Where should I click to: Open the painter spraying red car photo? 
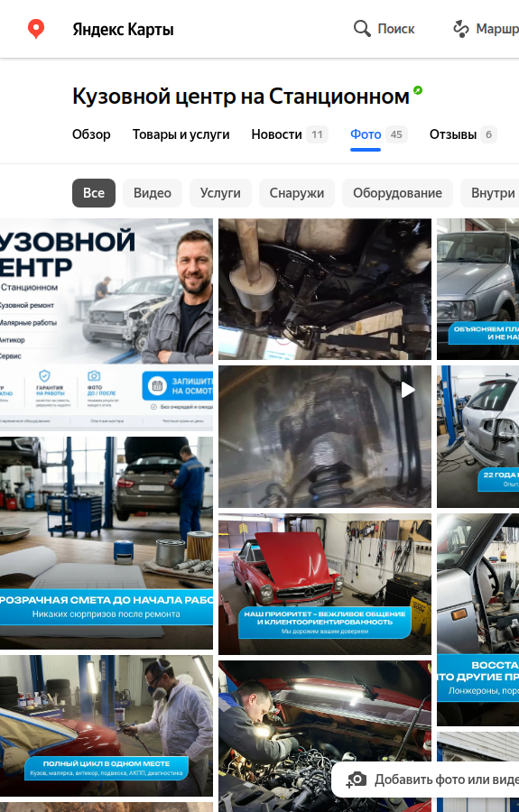tap(107, 725)
